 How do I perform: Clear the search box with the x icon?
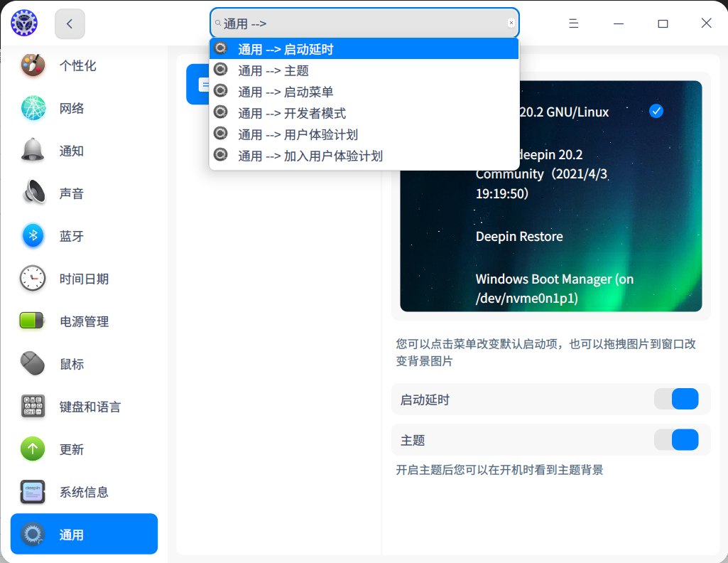click(x=511, y=23)
